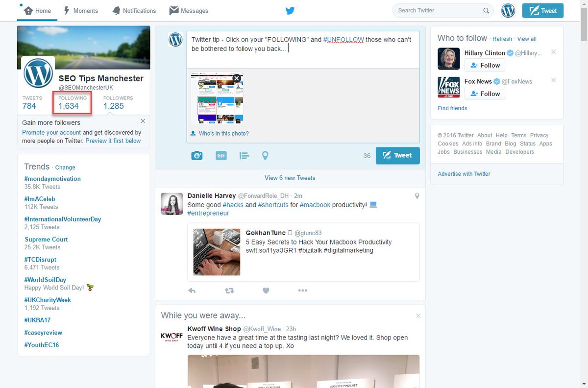Open the Followers 1,285 list
The height and width of the screenshot is (388, 588).
(118, 102)
